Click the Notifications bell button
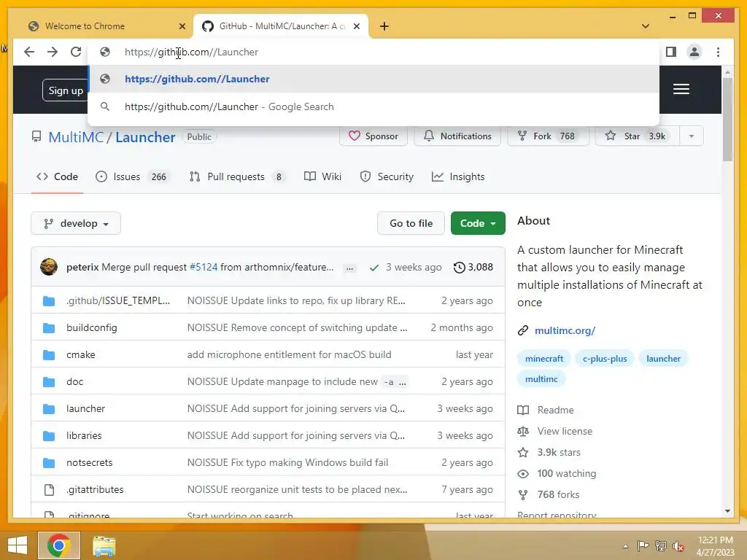 click(x=457, y=136)
